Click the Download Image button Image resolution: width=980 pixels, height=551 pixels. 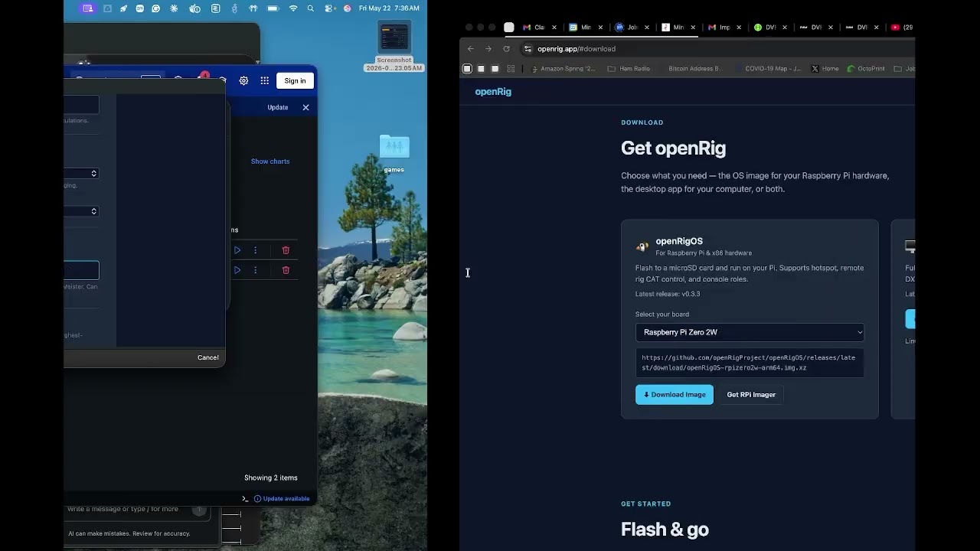[x=675, y=395]
